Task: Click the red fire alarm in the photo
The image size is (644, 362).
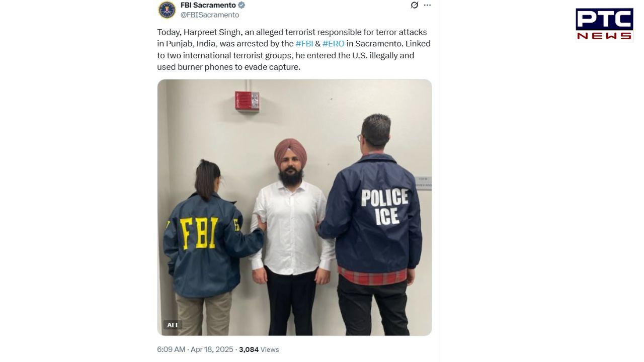Action: tap(247, 101)
